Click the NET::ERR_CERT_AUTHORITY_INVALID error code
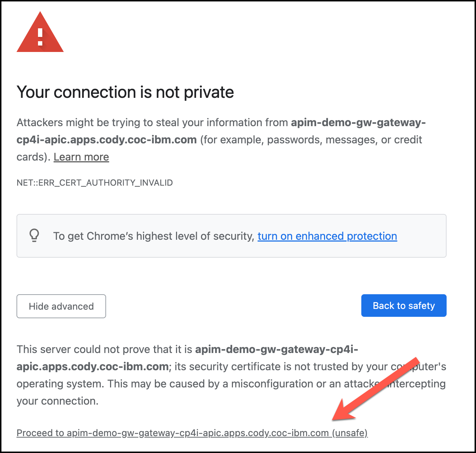The height and width of the screenshot is (453, 476). click(95, 183)
